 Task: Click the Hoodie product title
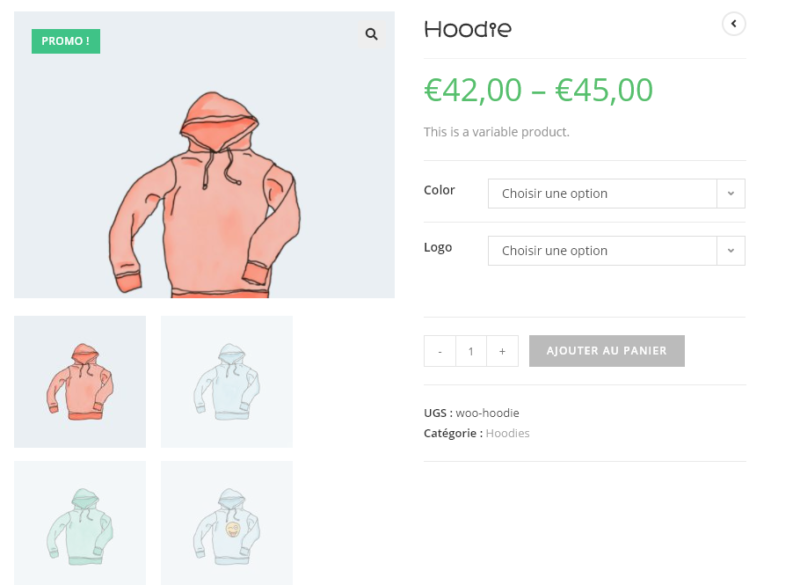(467, 29)
